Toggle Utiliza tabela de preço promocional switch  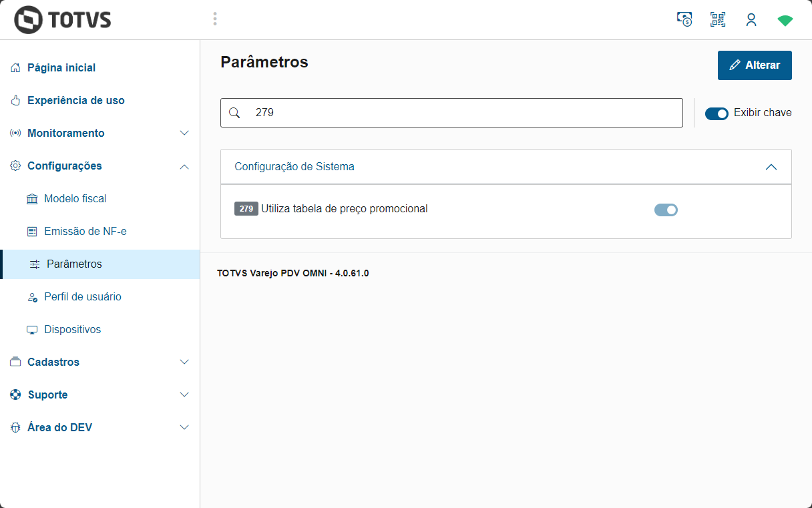[666, 210]
